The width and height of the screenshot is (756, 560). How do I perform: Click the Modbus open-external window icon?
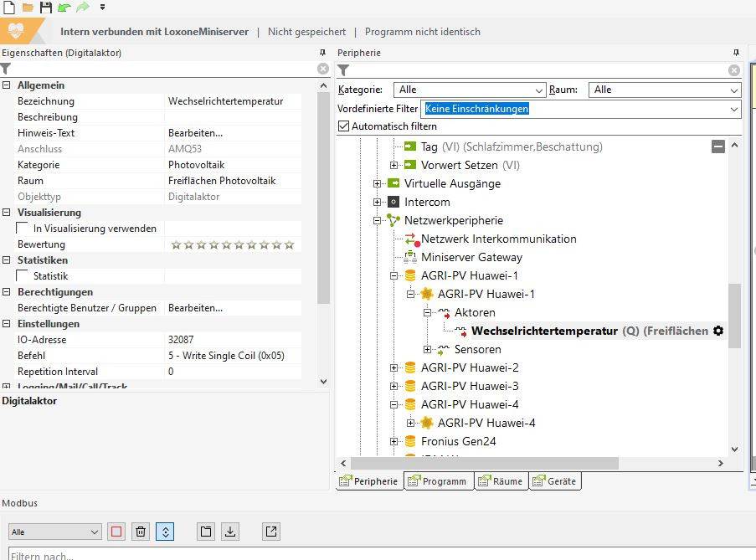click(x=271, y=532)
